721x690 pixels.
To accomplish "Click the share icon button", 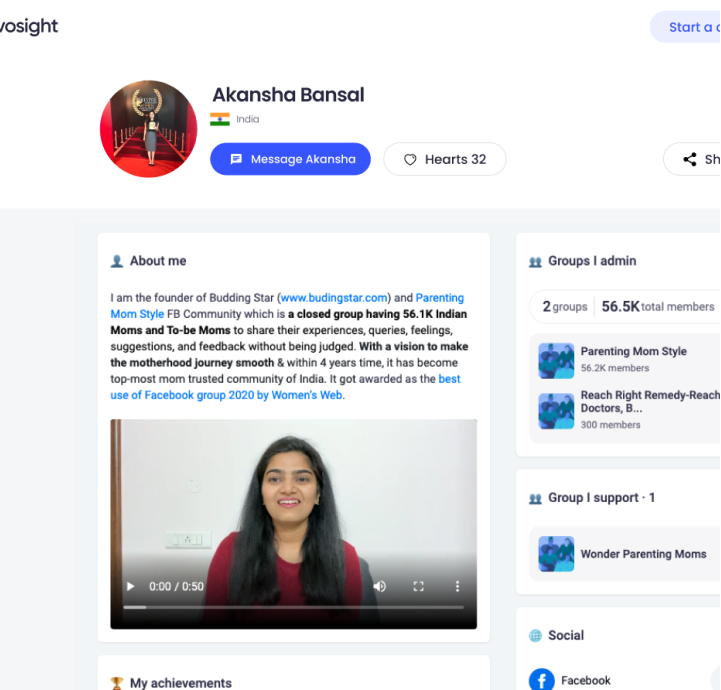I will click(x=692, y=159).
